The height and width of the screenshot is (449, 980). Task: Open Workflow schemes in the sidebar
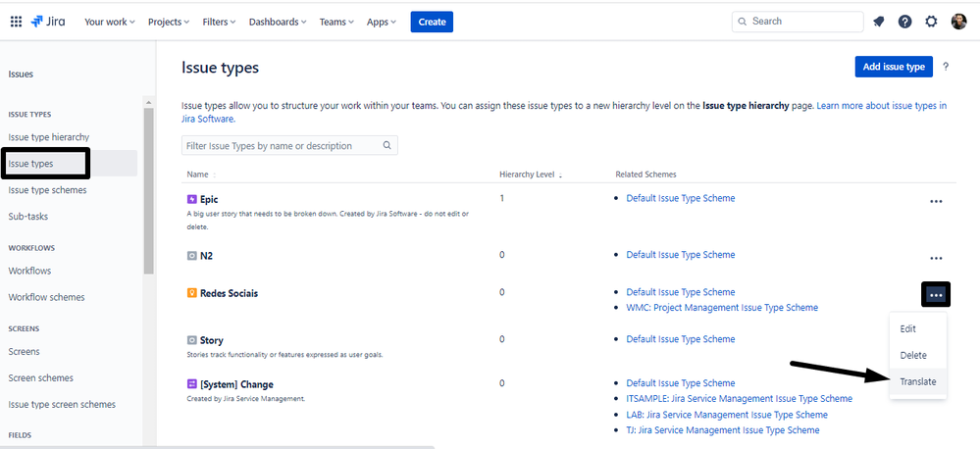point(46,297)
